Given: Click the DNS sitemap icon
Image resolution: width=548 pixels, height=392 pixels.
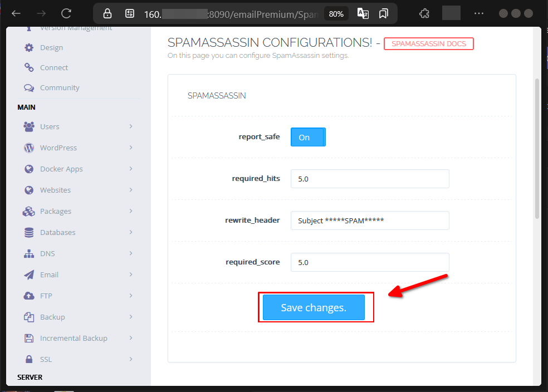Looking at the screenshot, I should click(29, 254).
